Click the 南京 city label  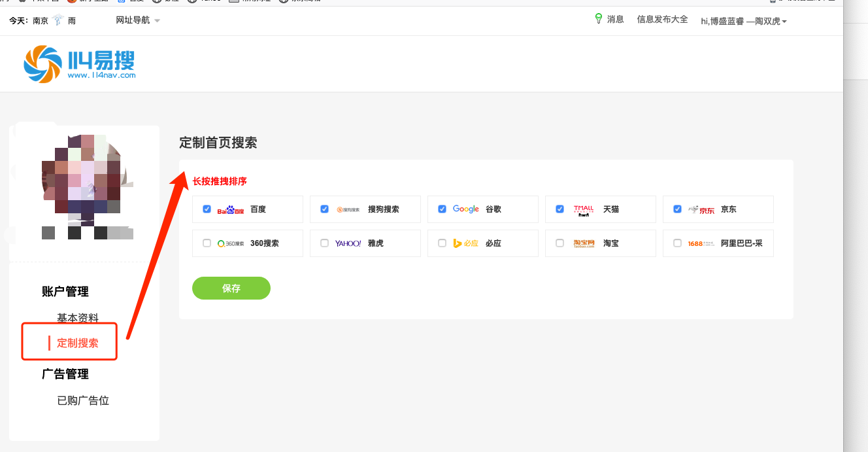pyautogui.click(x=41, y=21)
